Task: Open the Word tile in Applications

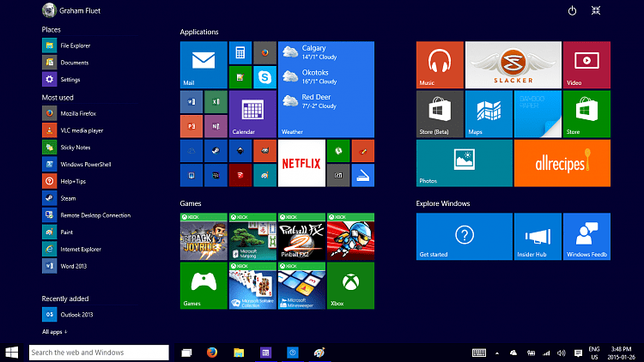Action: [x=191, y=102]
